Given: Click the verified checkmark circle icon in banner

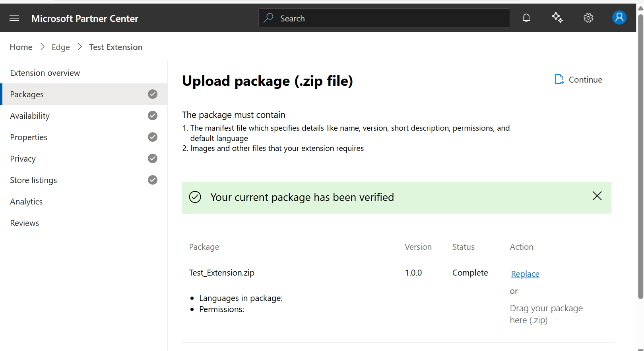Looking at the screenshot, I should coord(195,197).
